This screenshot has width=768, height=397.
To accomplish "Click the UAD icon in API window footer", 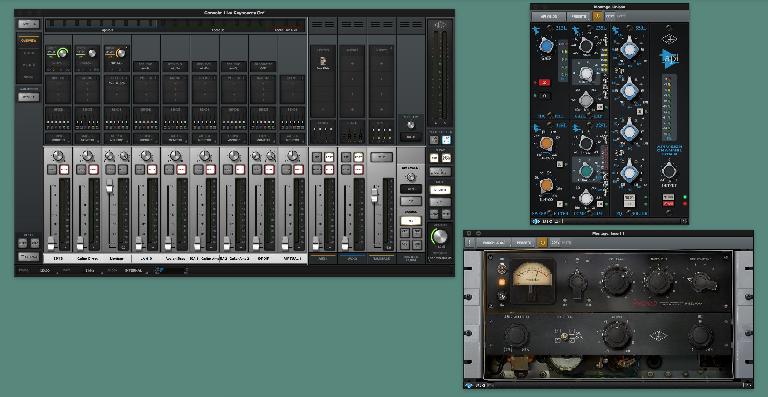I will point(536,221).
